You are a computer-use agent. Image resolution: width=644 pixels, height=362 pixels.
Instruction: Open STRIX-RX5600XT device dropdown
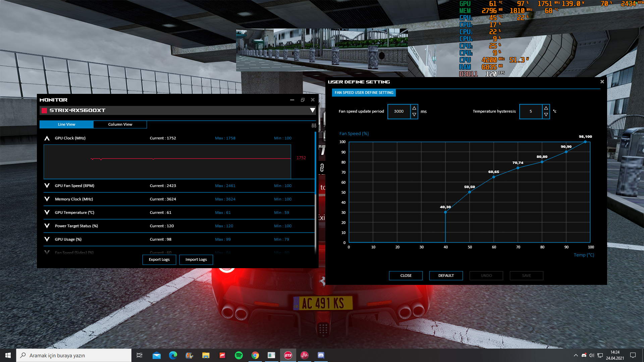click(312, 110)
